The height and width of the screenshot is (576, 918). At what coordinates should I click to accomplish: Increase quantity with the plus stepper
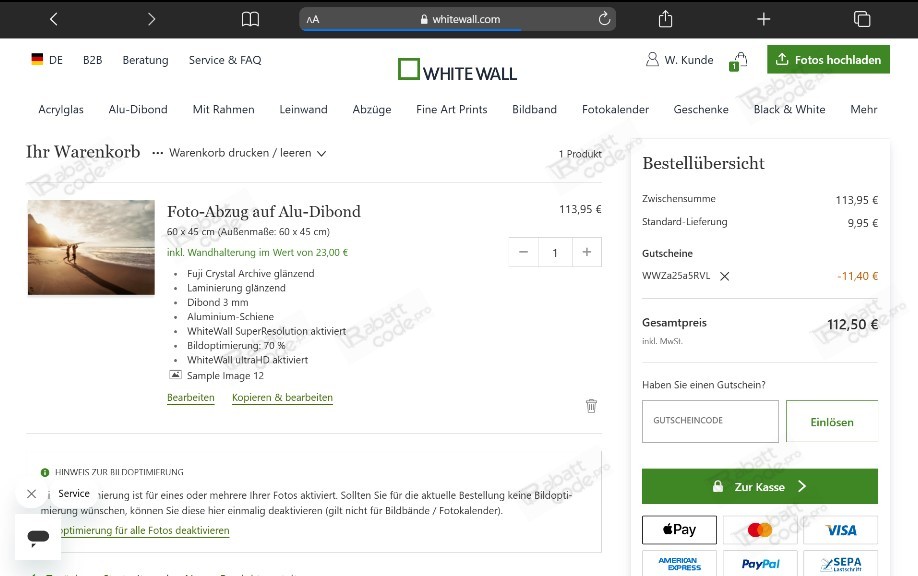point(587,252)
